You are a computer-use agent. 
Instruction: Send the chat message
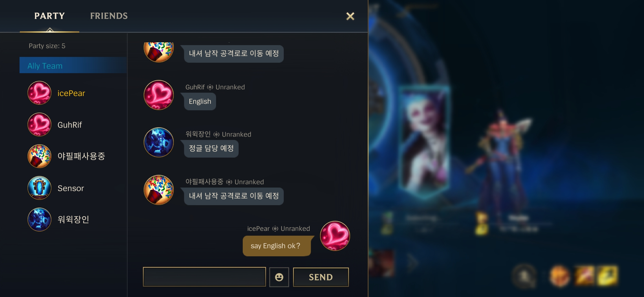pyautogui.click(x=321, y=277)
